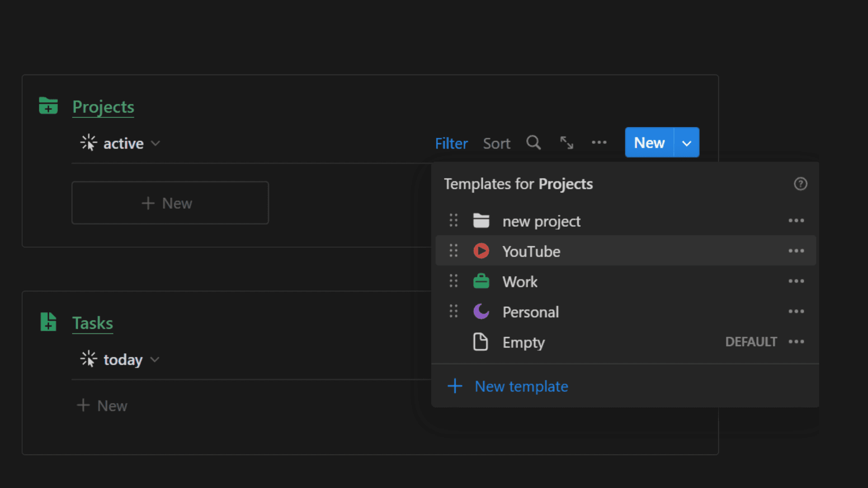The width and height of the screenshot is (868, 488).
Task: Click the active view cursor icon
Action: (89, 143)
